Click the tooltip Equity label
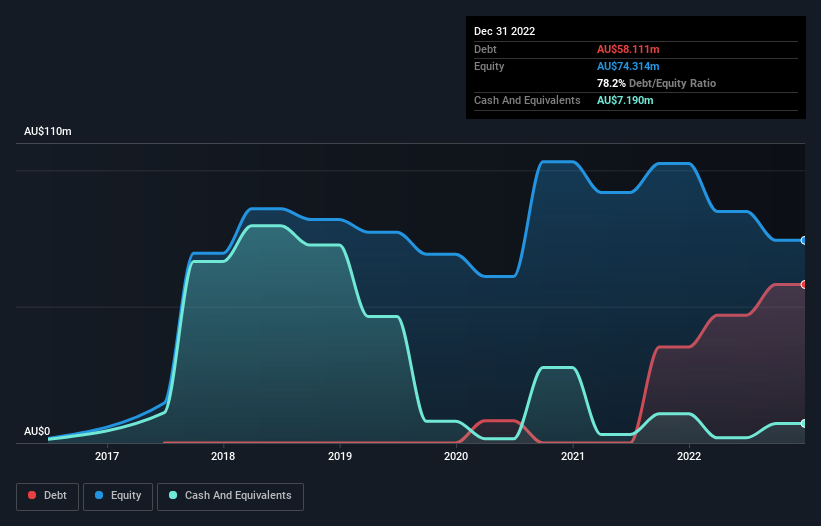 [489, 66]
